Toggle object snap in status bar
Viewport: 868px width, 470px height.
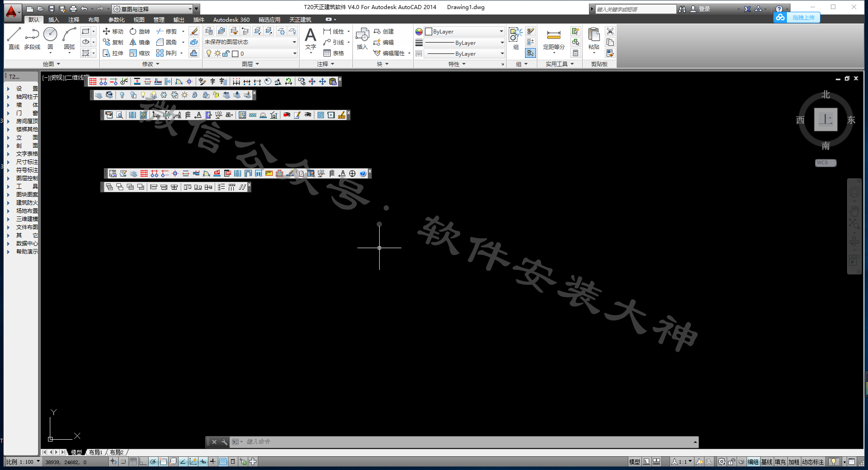coord(163,461)
